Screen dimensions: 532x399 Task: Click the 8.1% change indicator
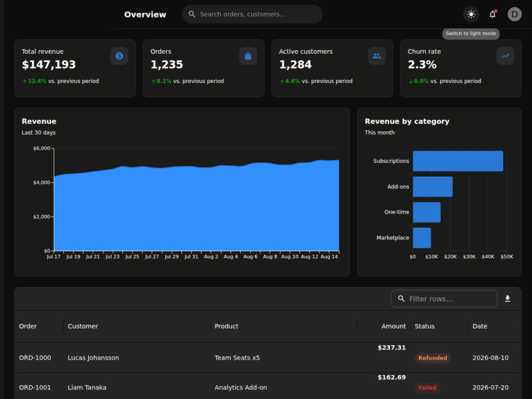[x=161, y=81]
